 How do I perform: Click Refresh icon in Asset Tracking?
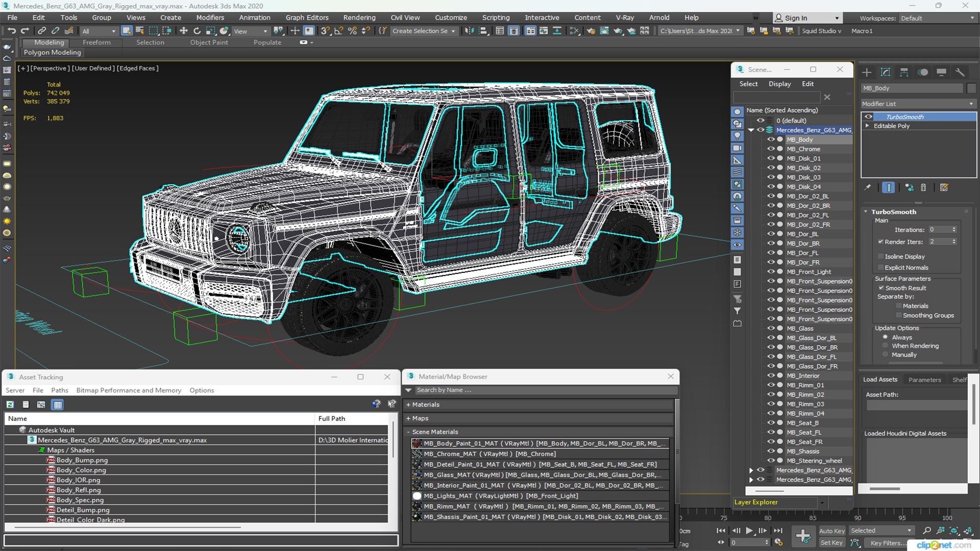click(x=10, y=405)
